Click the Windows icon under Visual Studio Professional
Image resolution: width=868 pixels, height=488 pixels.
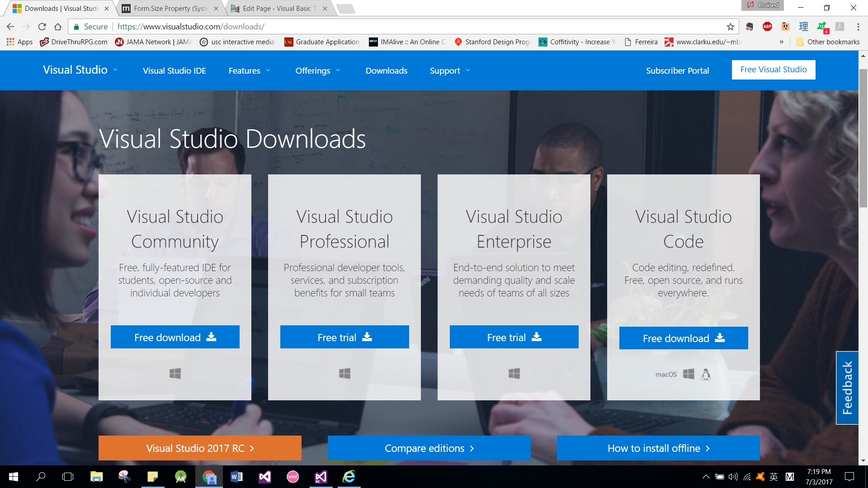[x=344, y=373]
